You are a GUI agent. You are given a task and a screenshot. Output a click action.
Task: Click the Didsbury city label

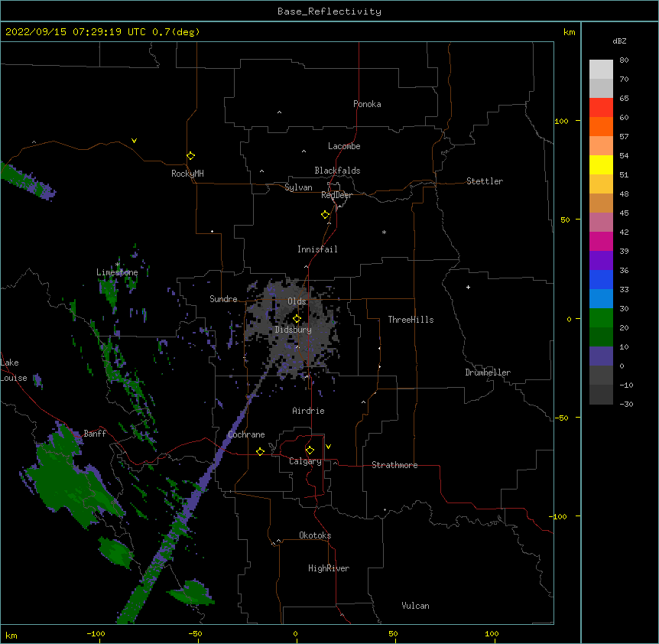pyautogui.click(x=294, y=330)
